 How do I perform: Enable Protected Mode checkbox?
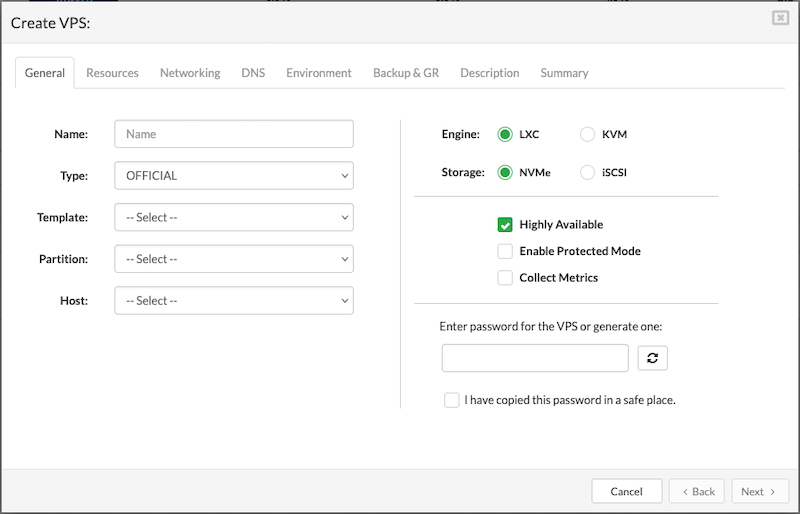(x=505, y=251)
